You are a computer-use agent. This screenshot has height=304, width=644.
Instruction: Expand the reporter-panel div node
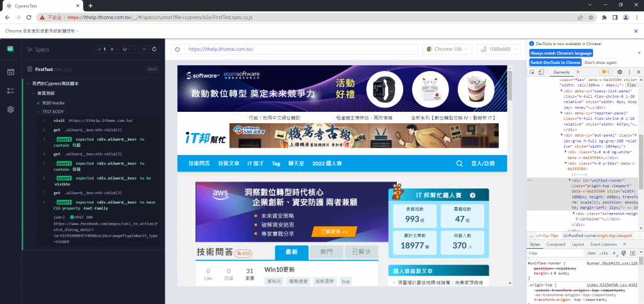click(562, 112)
